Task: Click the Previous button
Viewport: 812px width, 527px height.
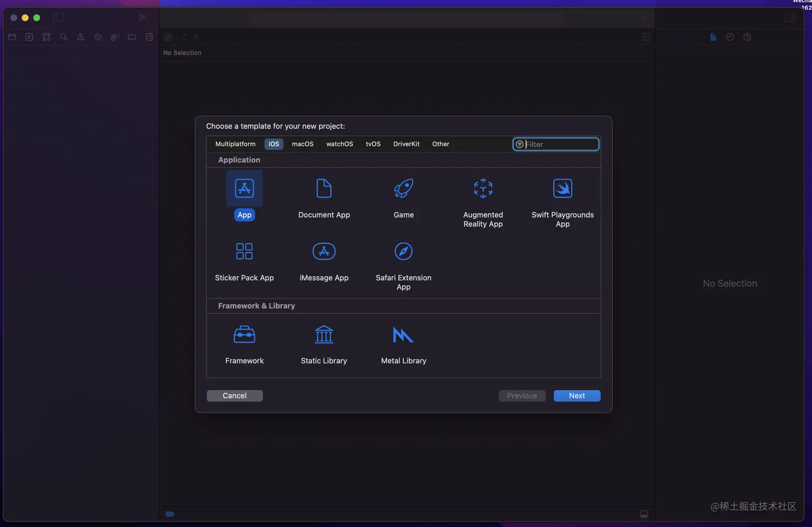Action: pyautogui.click(x=522, y=396)
